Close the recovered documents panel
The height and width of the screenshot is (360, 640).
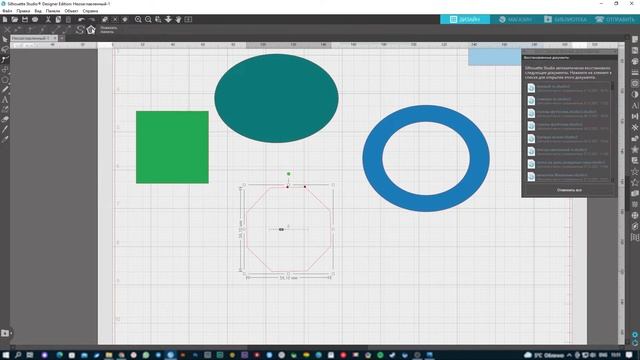tap(614, 52)
